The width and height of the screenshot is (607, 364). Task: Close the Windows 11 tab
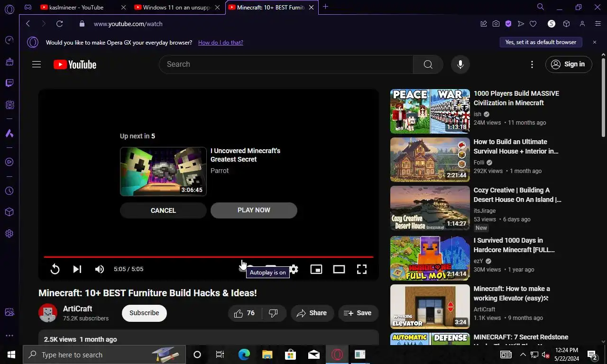(218, 8)
